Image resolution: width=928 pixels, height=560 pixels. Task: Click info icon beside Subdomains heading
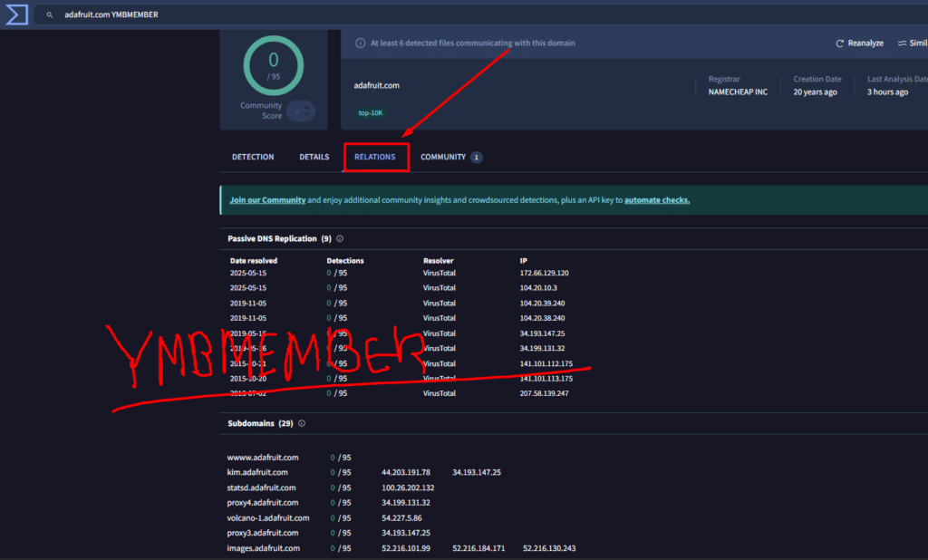click(302, 423)
